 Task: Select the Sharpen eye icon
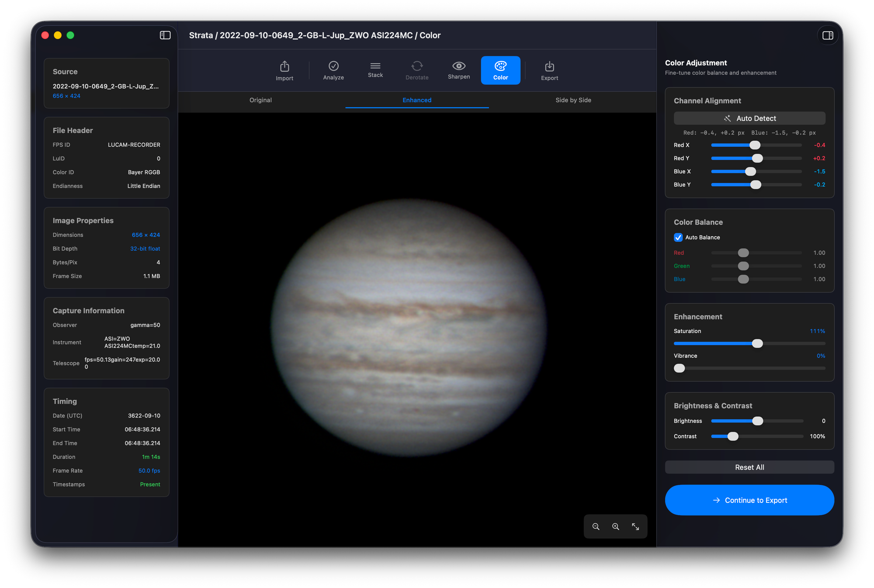459,66
